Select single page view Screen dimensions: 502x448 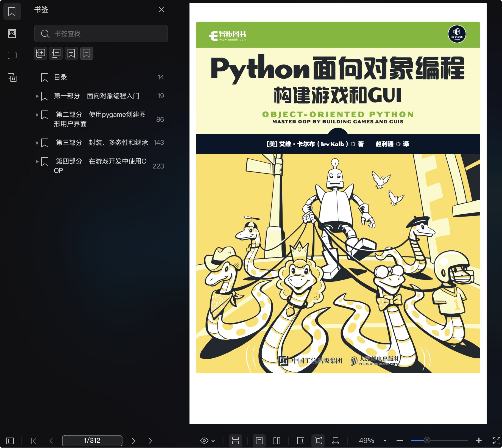259,441
